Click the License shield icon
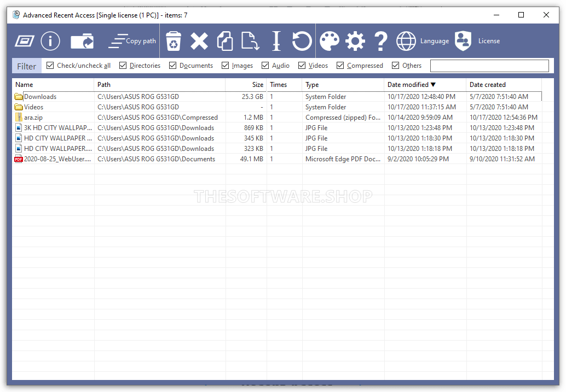The image size is (566, 392). click(463, 41)
